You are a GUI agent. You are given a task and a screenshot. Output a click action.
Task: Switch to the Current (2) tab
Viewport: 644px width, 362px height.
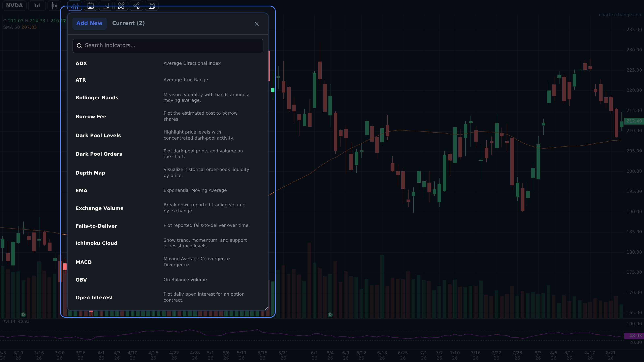click(x=129, y=23)
